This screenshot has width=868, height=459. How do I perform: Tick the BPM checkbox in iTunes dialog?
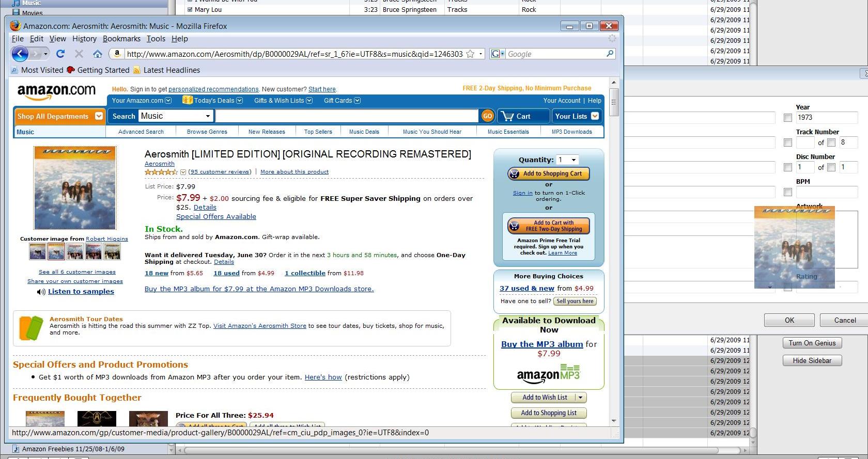coord(788,192)
